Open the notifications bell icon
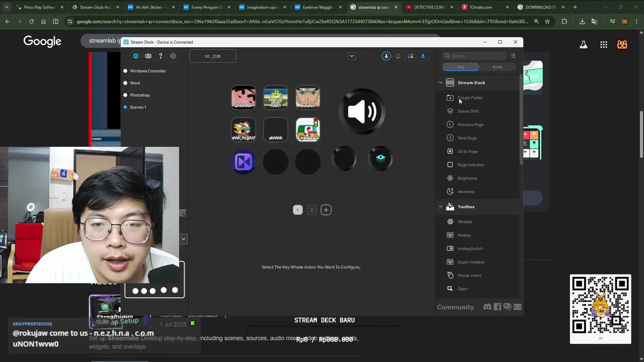644x362 pixels. coord(398,56)
